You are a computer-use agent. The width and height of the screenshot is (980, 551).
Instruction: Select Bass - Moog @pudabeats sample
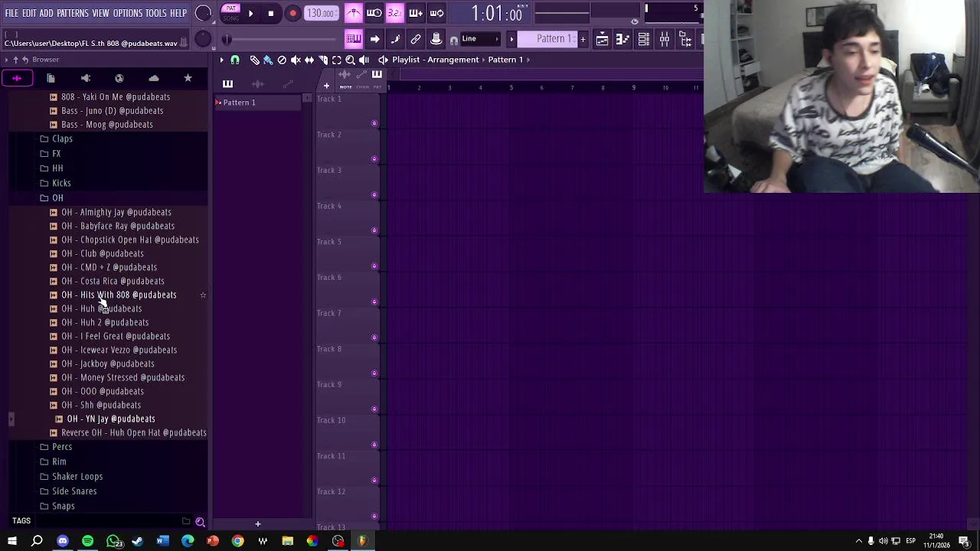pos(107,125)
